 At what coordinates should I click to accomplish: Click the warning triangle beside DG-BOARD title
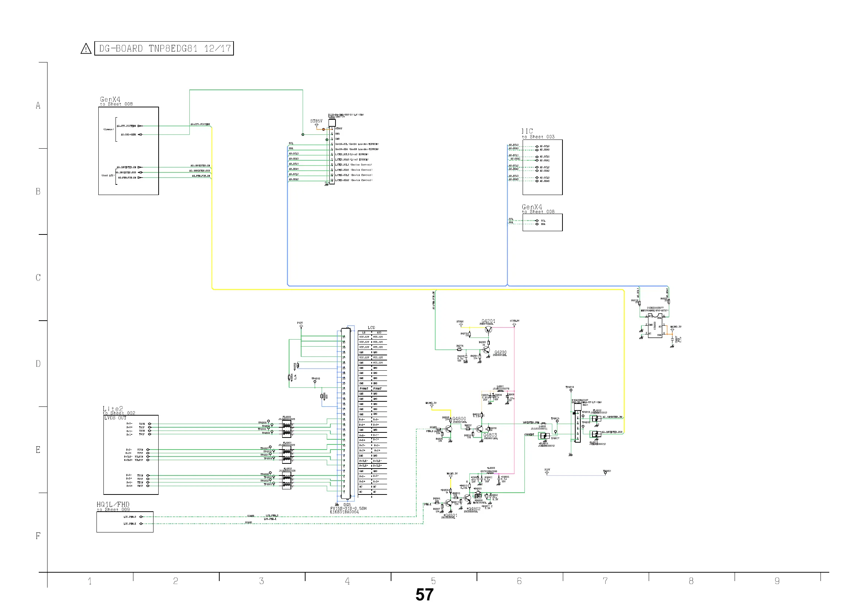coord(86,49)
